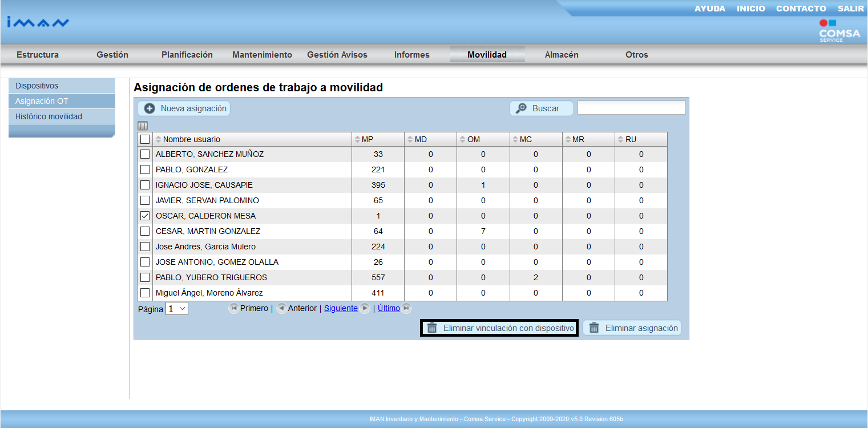Uncheck the OSCAR, CALDERON MESA row checkbox
Screen dimensions: 868x428
click(x=145, y=216)
